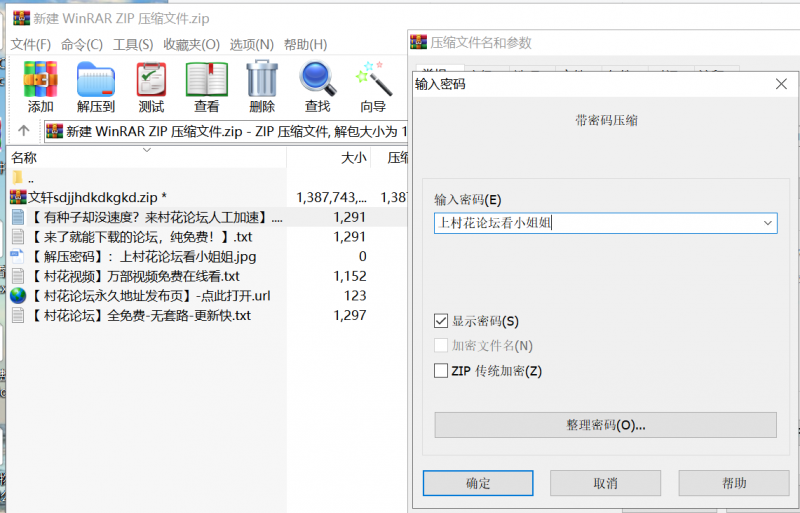
Task: Click the Organize passwords (整理密码) button
Action: pyautogui.click(x=605, y=425)
